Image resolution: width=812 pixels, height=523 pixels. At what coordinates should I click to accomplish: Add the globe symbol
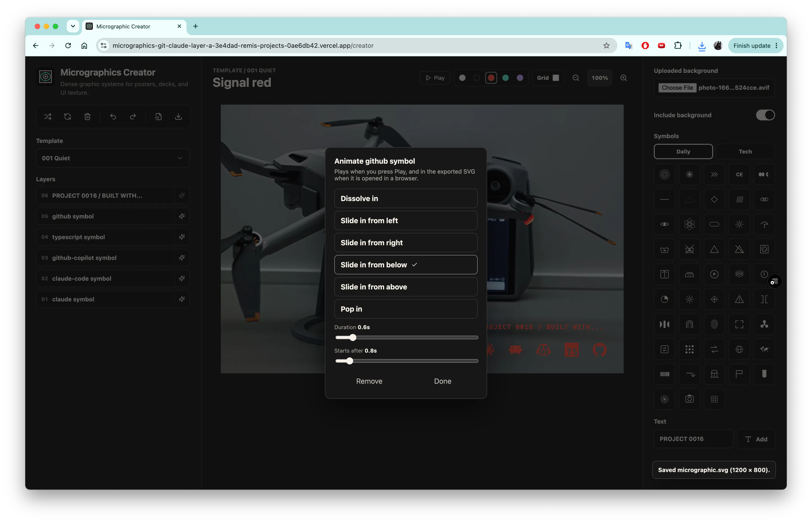739,349
